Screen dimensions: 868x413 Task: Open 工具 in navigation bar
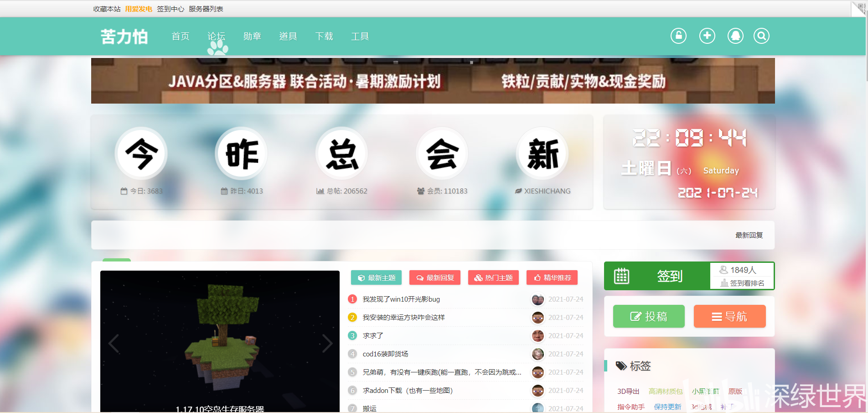(360, 36)
